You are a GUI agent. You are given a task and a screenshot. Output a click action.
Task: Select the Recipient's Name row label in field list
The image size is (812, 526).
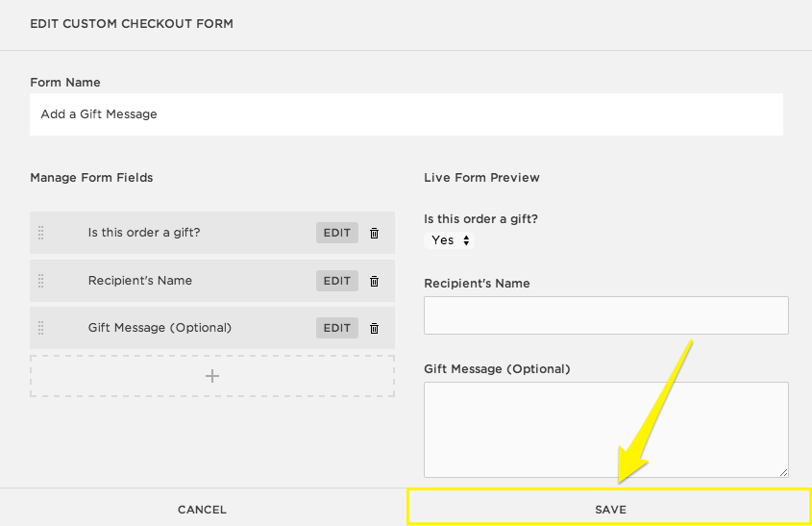click(x=140, y=281)
